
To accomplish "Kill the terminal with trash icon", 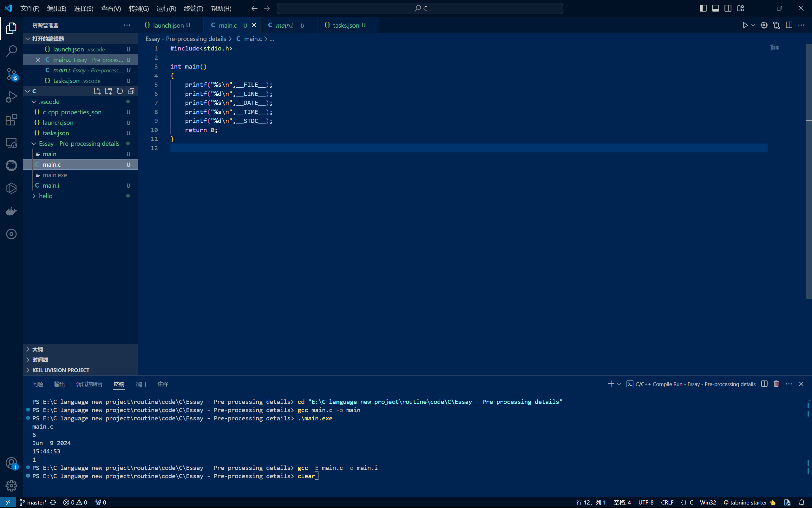I will click(776, 384).
